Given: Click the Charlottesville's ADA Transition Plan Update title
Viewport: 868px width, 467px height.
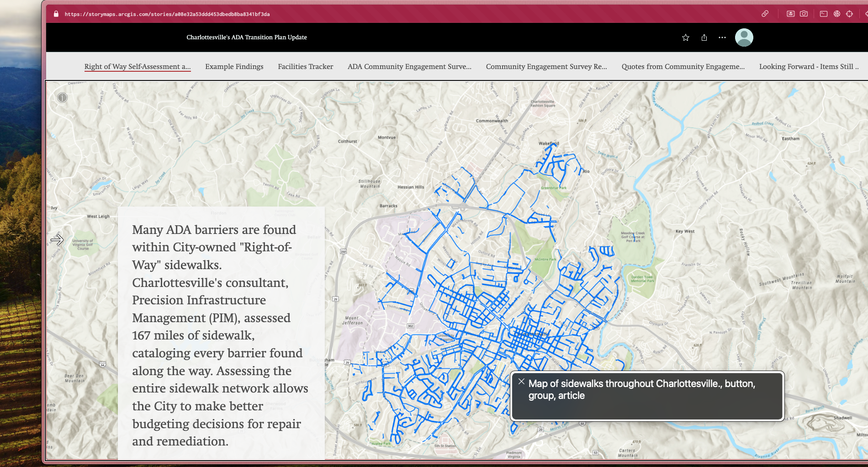Looking at the screenshot, I should click(x=246, y=37).
